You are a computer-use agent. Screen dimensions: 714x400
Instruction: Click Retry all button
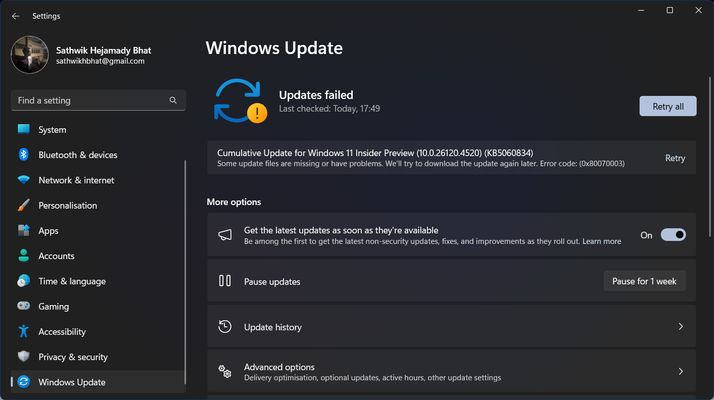click(x=668, y=106)
